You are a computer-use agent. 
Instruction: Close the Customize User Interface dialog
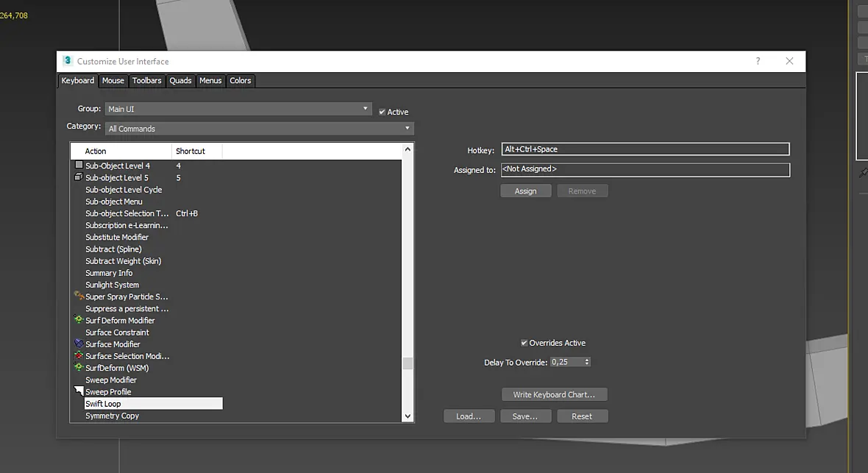789,61
